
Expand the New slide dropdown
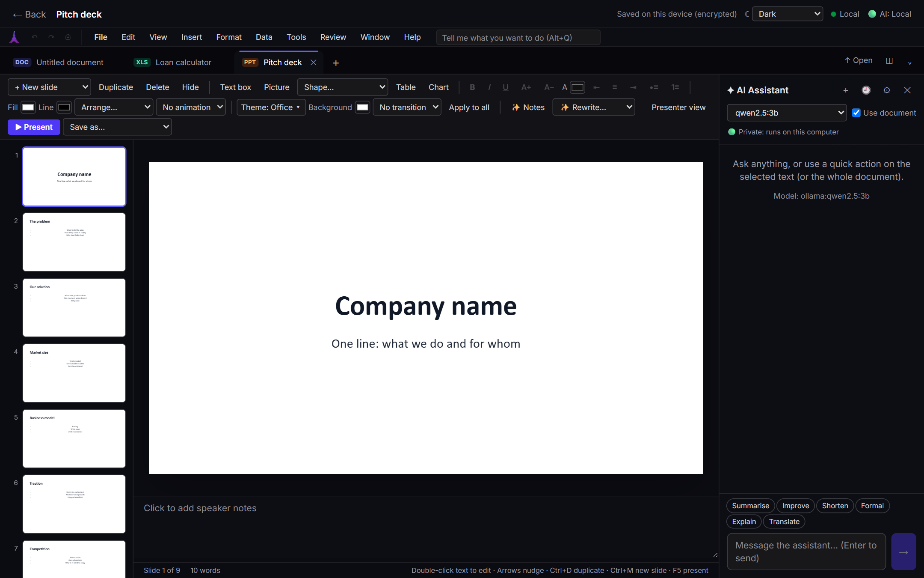coord(49,87)
